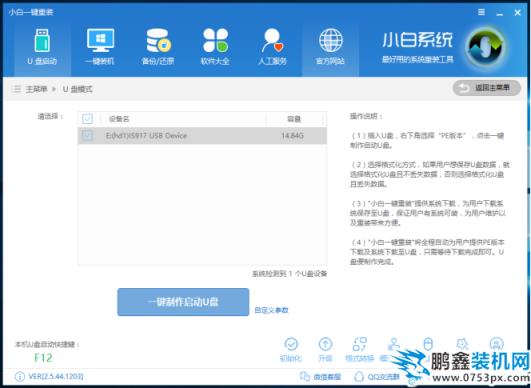Toggle the select-all checkbox in header
Image resolution: width=531 pixels, height=388 pixels.
pos(87,119)
